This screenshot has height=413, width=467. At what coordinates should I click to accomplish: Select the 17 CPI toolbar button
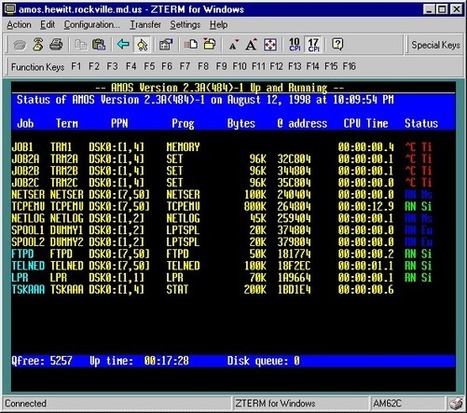pos(313,45)
